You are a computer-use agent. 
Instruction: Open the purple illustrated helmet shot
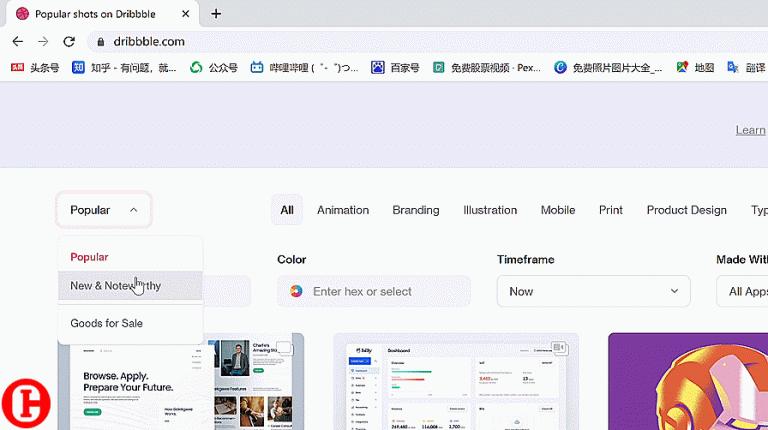[x=688, y=382]
